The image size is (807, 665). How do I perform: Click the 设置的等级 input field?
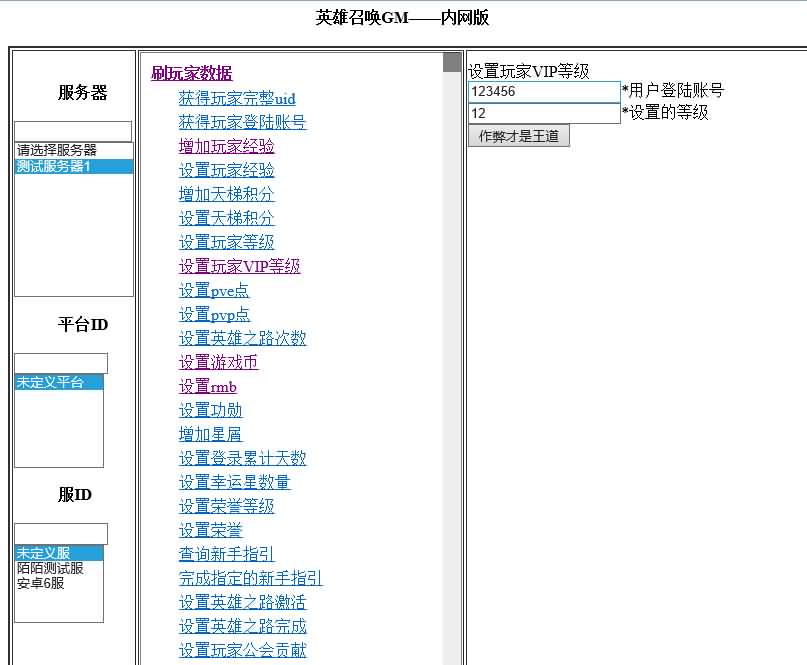[x=544, y=113]
